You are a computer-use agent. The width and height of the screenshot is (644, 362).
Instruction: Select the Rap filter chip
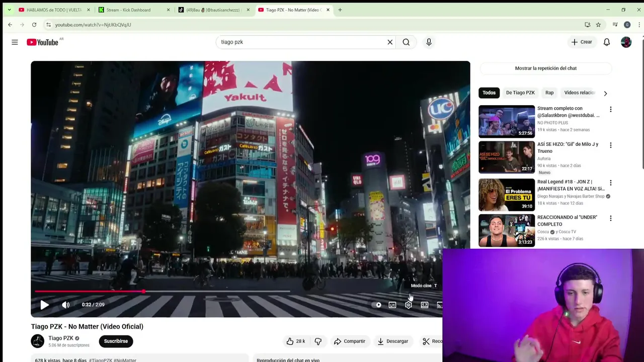tap(549, 93)
